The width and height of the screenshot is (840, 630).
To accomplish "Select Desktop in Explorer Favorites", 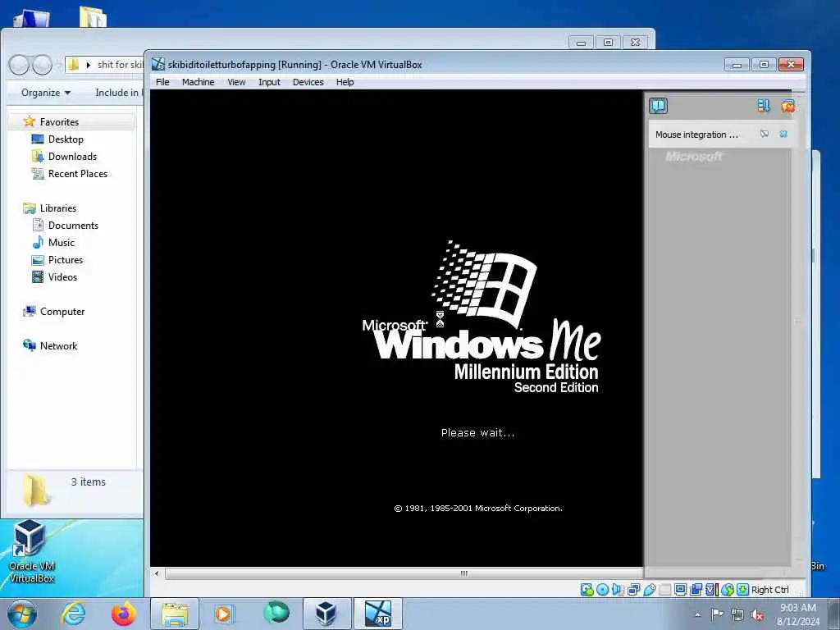I will [x=66, y=139].
